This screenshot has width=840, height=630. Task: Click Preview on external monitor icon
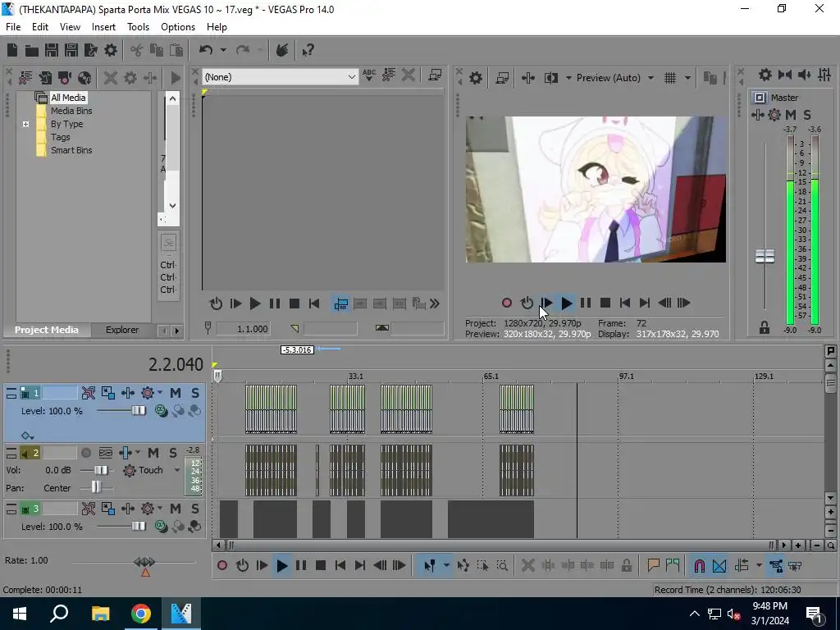pos(502,78)
